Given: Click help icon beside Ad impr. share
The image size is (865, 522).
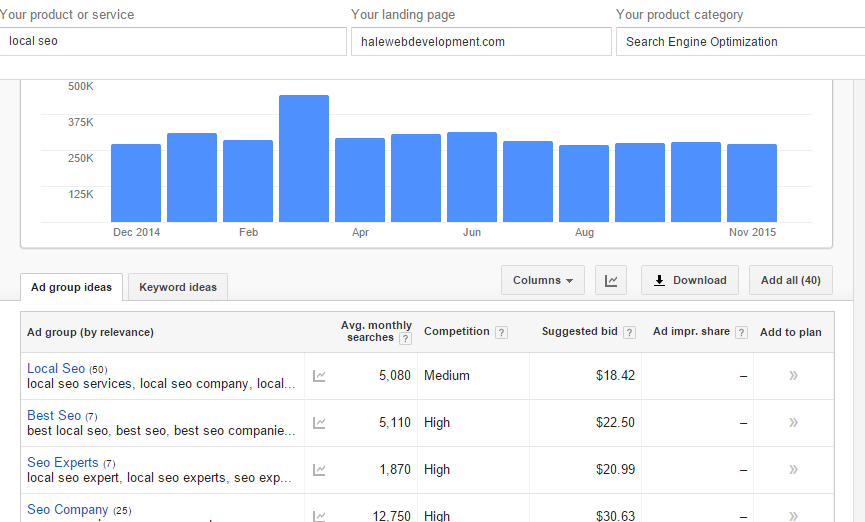Looking at the screenshot, I should coord(741,332).
